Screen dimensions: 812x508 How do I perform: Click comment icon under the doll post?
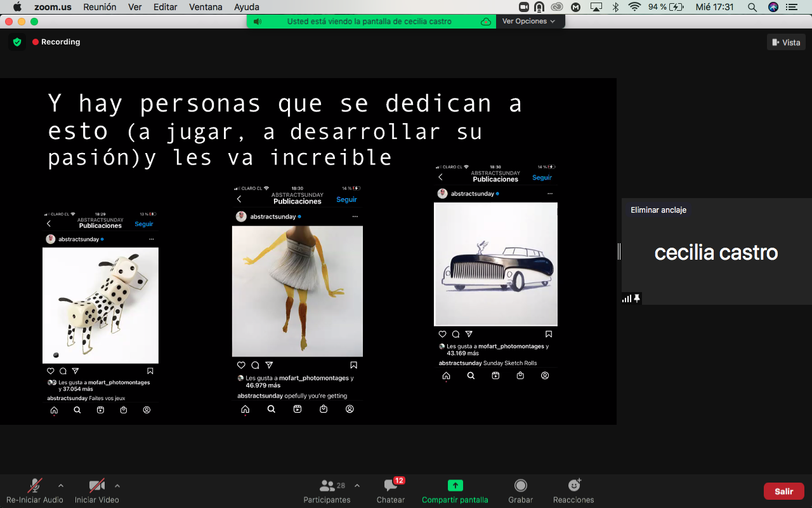click(255, 365)
